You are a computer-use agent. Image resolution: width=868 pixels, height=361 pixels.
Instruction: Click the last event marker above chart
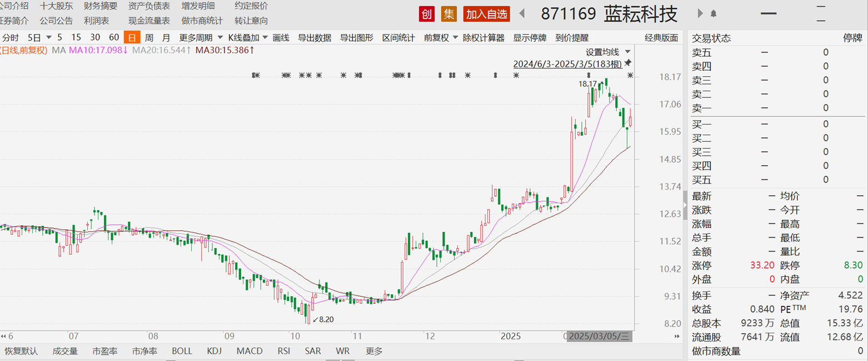(630, 75)
